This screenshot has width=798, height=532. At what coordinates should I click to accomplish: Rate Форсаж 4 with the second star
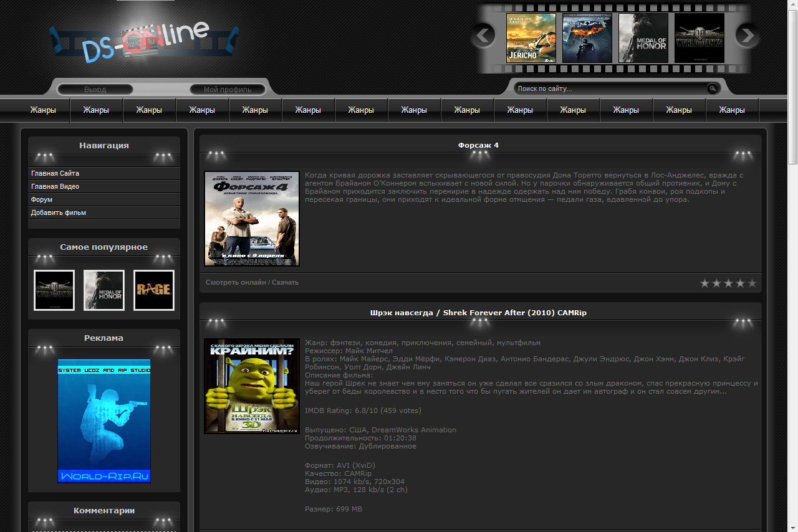click(716, 283)
